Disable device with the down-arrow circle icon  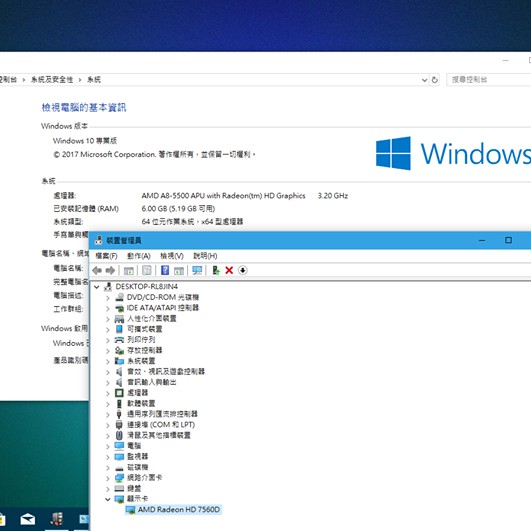[x=243, y=270]
